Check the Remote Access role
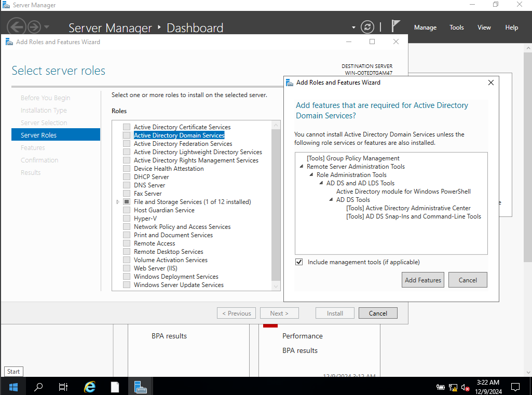 [127, 243]
